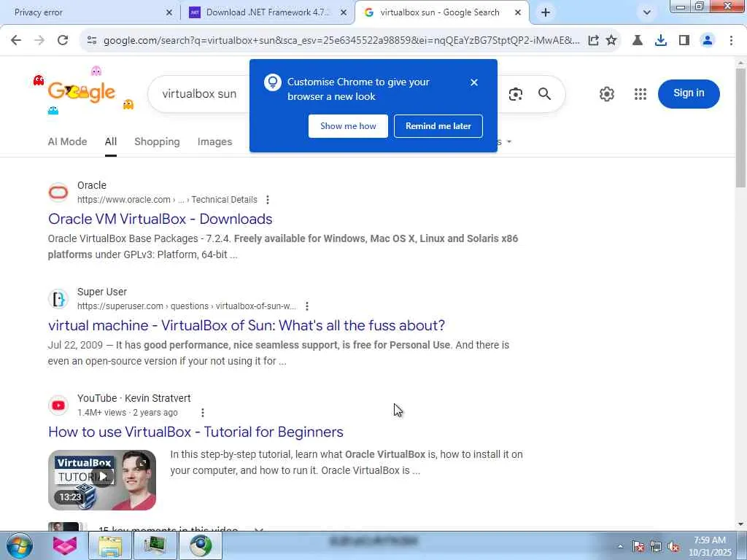747x560 pixels.
Task: Open VirtualBox of Sun fuss question link
Action: (247, 325)
